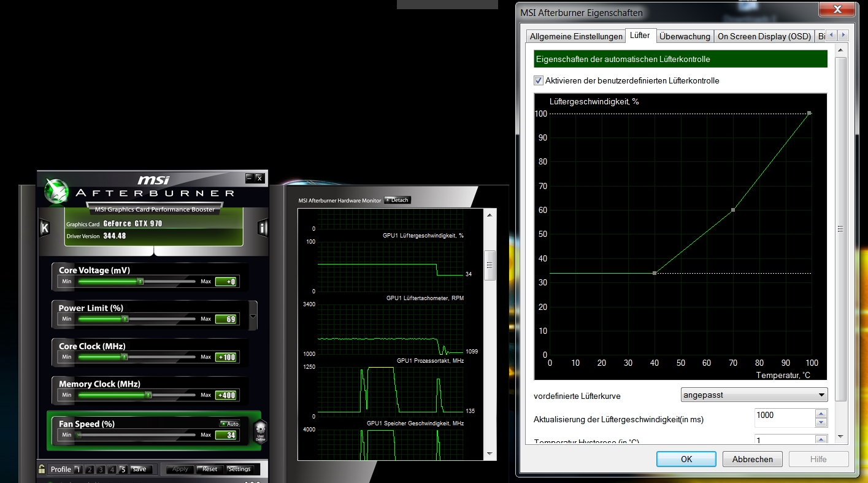This screenshot has width=868, height=483.
Task: Decrease fan update interval with down stepper
Action: [x=821, y=422]
